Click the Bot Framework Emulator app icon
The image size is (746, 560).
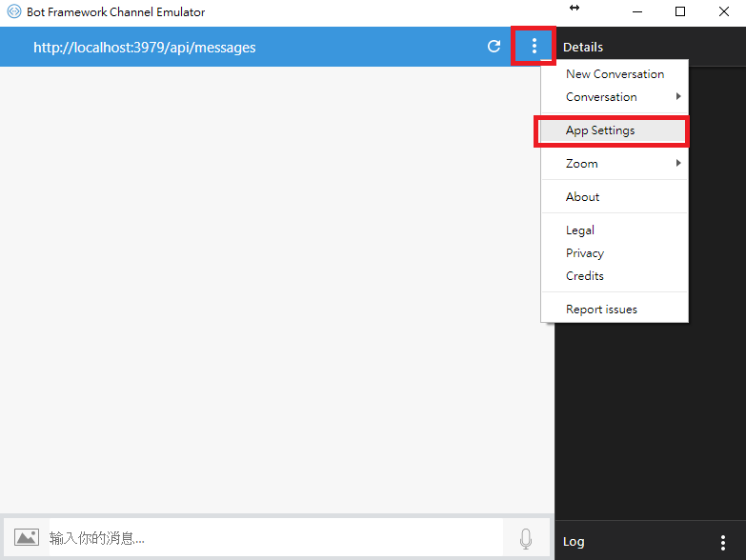tap(13, 11)
